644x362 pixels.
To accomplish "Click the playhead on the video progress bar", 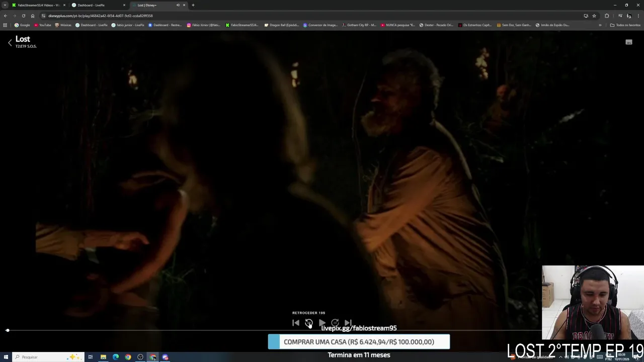I will [8, 330].
